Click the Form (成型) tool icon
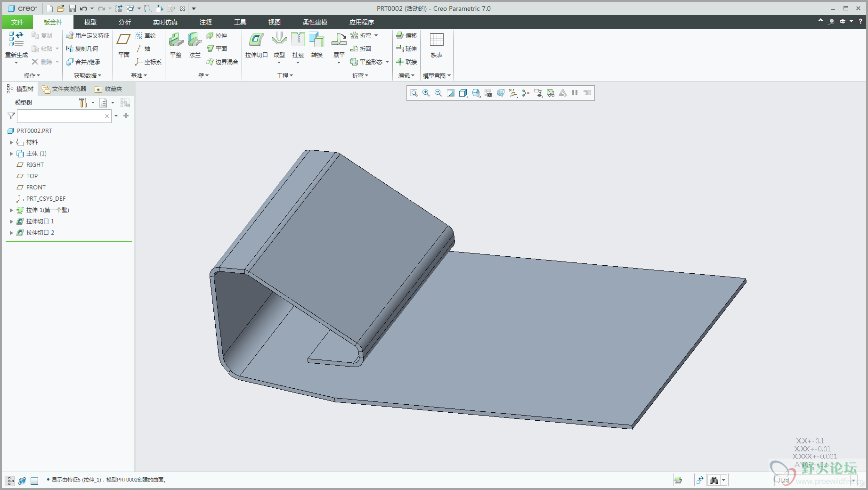Image resolution: width=868 pixels, height=490 pixels. (279, 40)
